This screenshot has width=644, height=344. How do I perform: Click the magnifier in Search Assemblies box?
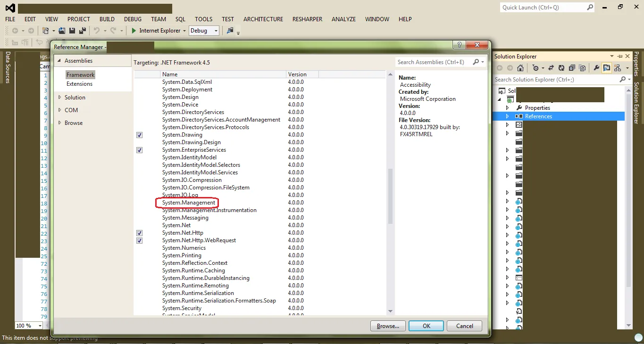[476, 62]
